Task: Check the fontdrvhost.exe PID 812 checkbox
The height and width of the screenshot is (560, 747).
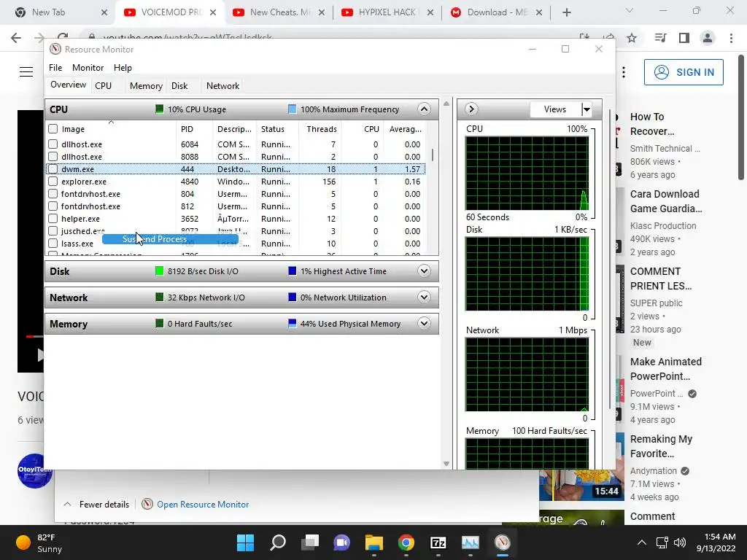Action: coord(53,206)
